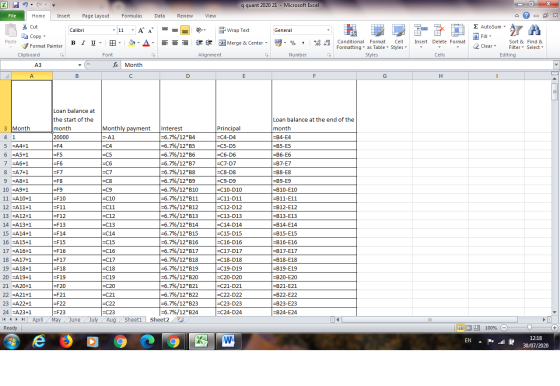
Task: Toggle Top Align button
Action: click(165, 30)
